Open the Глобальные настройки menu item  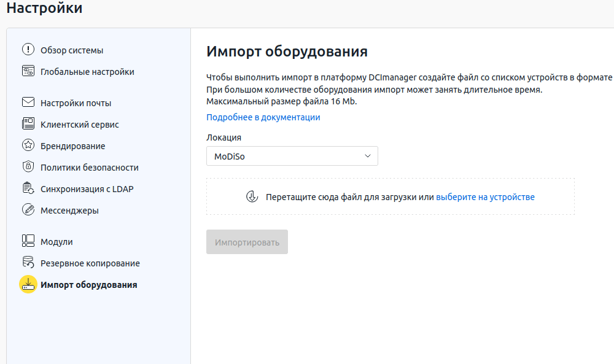point(87,72)
